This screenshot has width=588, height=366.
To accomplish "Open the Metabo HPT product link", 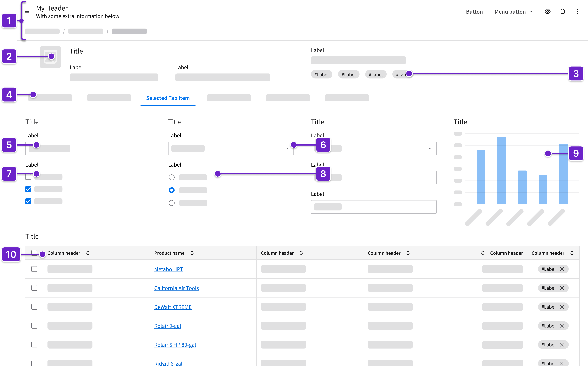I will pos(168,269).
